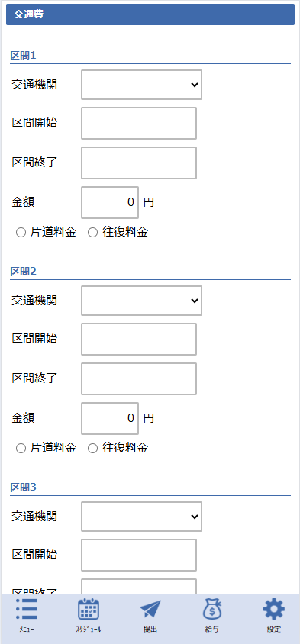Image resolution: width=300 pixels, height=644 pixels.
Task: Click 区間開始 field in 区間1
Action: pos(139,123)
